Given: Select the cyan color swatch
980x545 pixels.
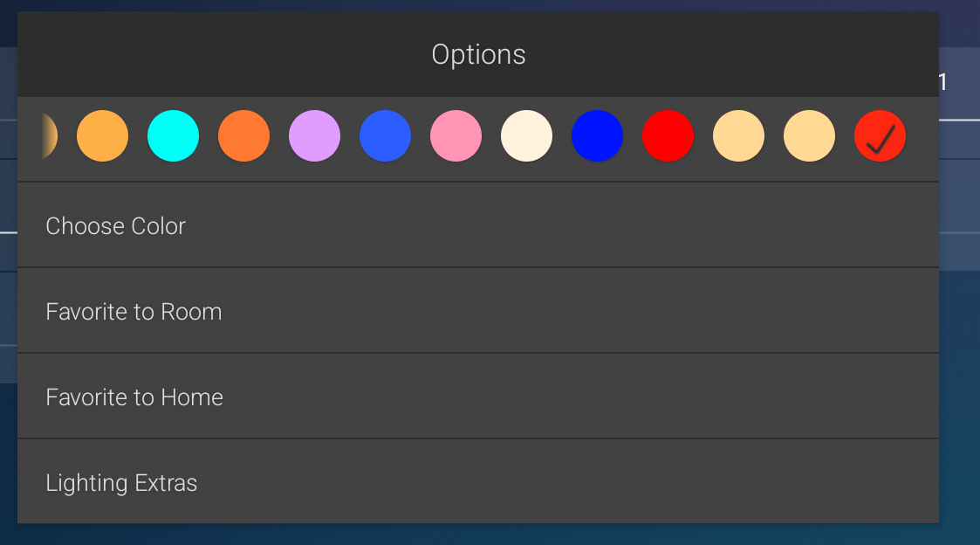Looking at the screenshot, I should [173, 136].
